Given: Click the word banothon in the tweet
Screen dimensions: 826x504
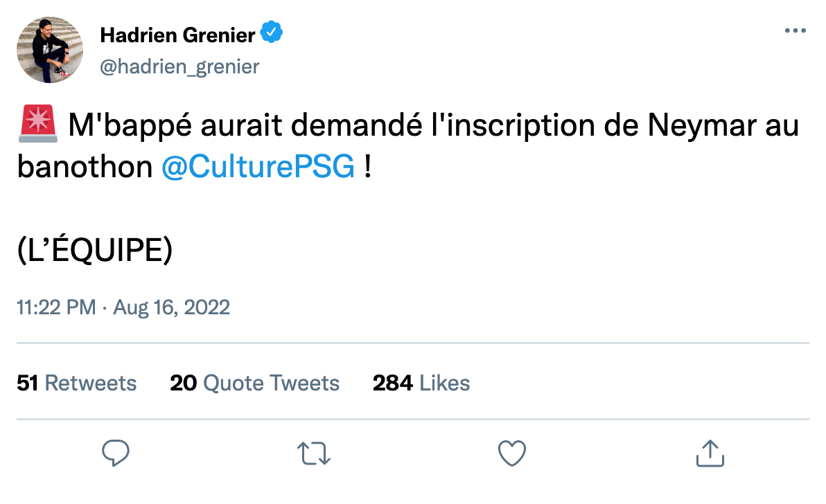Looking at the screenshot, I should pyautogui.click(x=85, y=168).
